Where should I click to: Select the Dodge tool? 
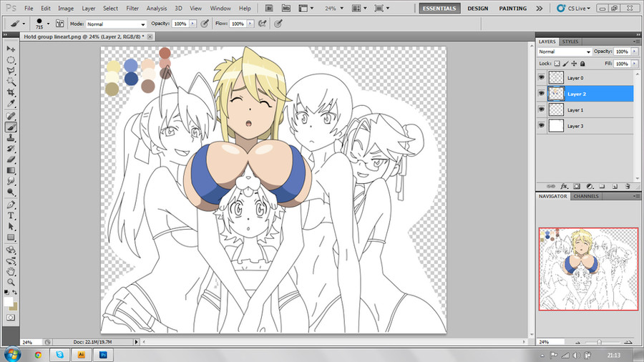point(11,192)
